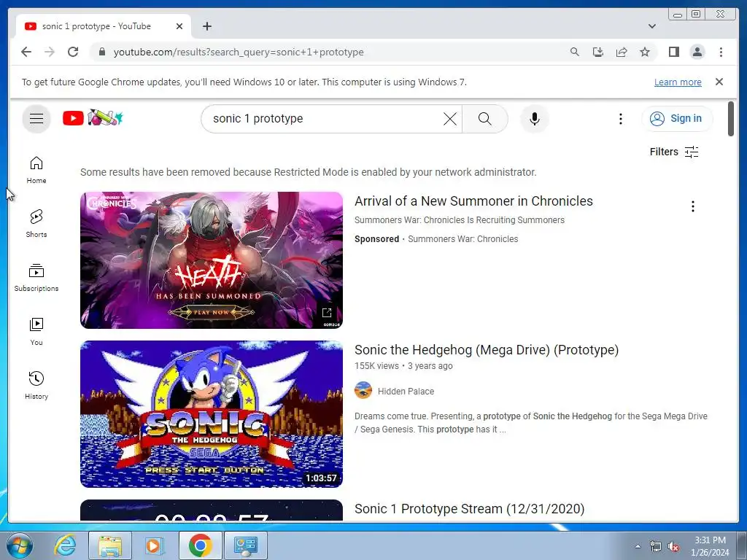
Task: Install app icon in the address bar
Action: click(x=598, y=52)
